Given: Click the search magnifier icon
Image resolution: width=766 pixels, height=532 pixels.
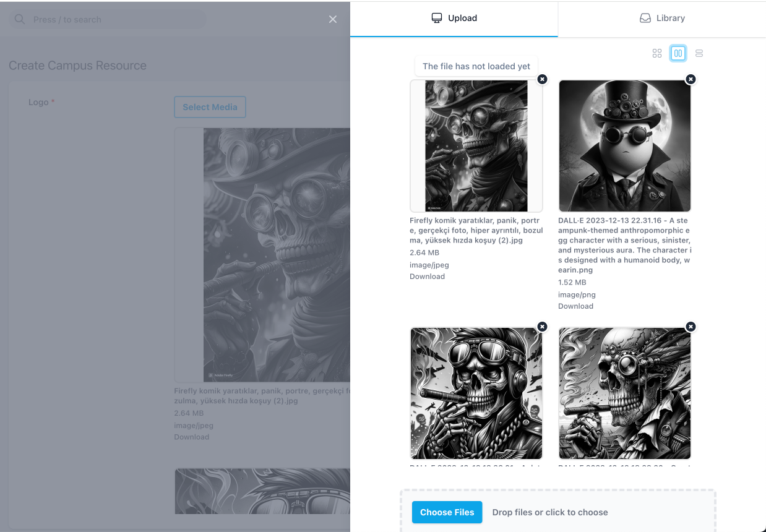Looking at the screenshot, I should pos(20,19).
